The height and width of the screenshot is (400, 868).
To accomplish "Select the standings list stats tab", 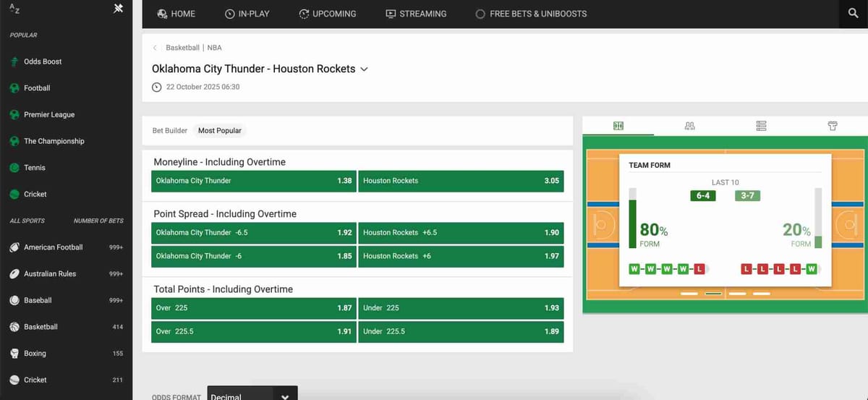I will 761,126.
